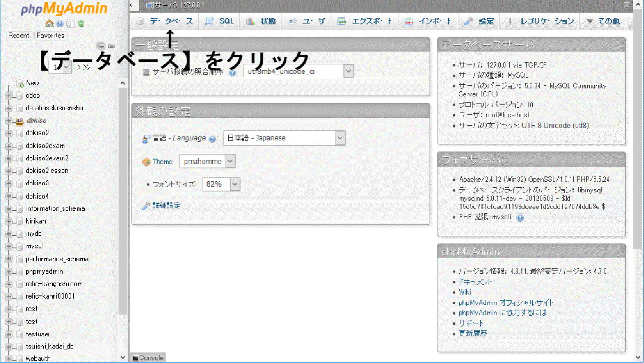Image resolution: width=644 pixels, height=363 pixels.
Task: Open the 日本語 - Japanese language dropdown
Action: [x=284, y=138]
